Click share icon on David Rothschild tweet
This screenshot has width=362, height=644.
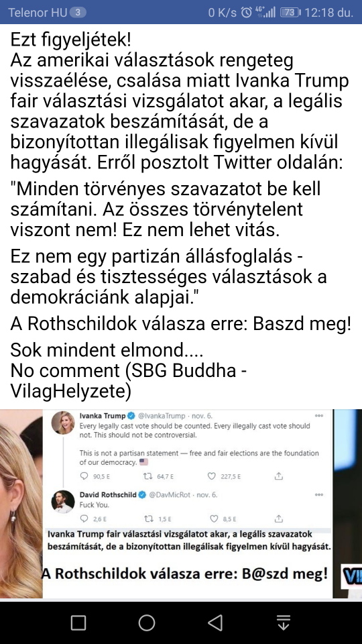pos(279,519)
